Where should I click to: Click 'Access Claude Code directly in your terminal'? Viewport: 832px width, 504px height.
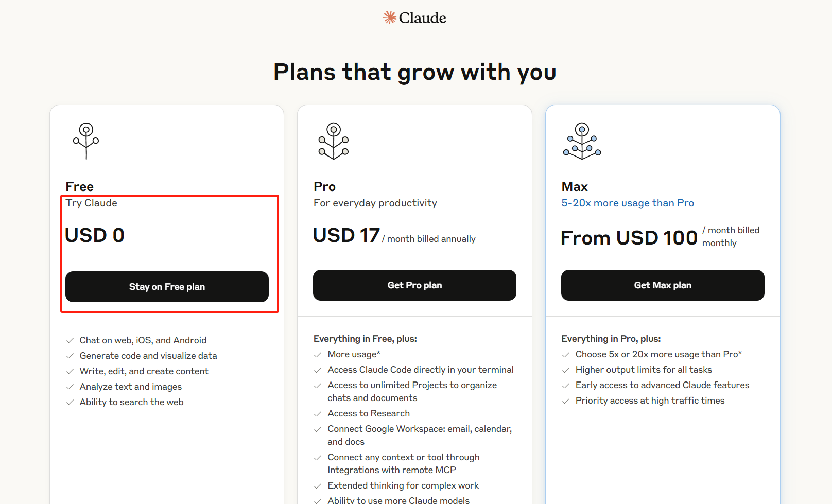421,370
